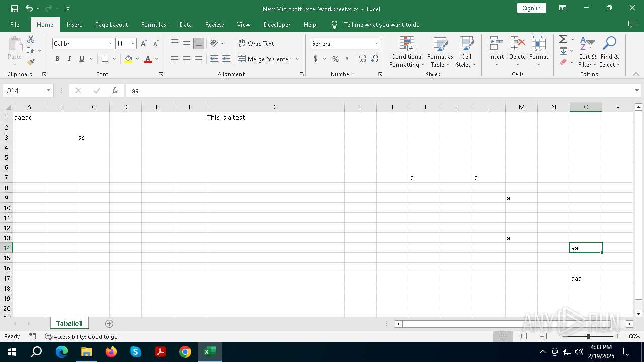Insert cells with the Insert icon
The height and width of the screenshot is (362, 644).
pyautogui.click(x=497, y=44)
